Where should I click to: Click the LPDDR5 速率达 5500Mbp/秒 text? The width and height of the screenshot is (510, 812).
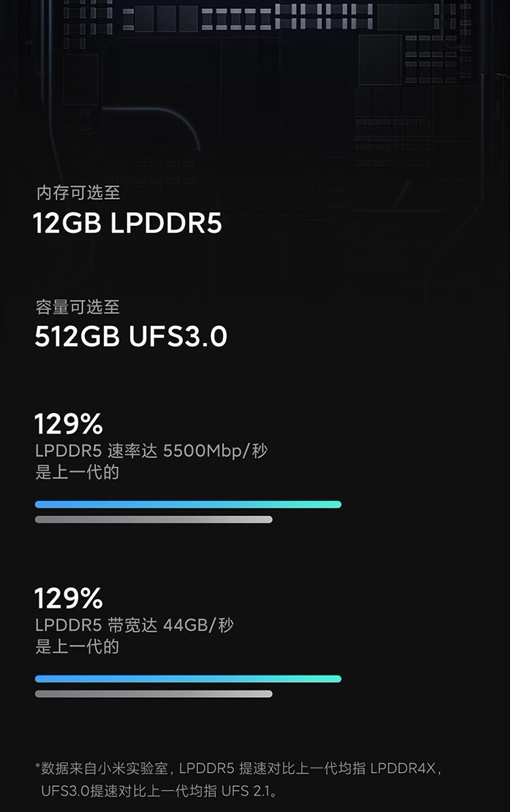pyautogui.click(x=151, y=451)
